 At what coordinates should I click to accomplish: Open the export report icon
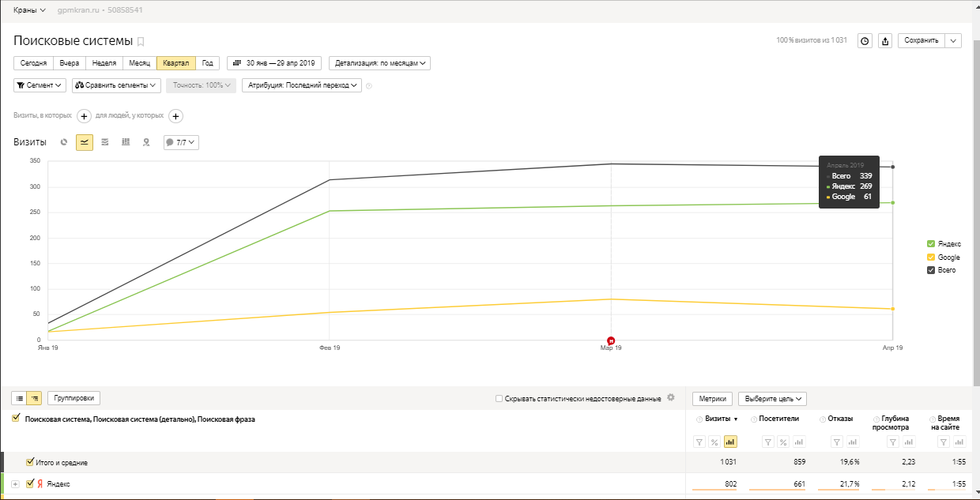(885, 41)
